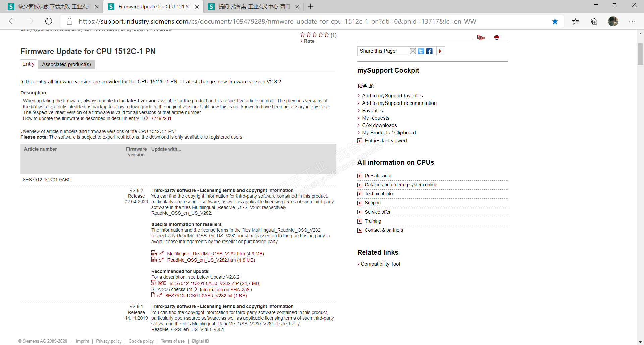Click the scrollbar up arrow
Viewport: 644px width, 345px height.
pyautogui.click(x=640, y=33)
